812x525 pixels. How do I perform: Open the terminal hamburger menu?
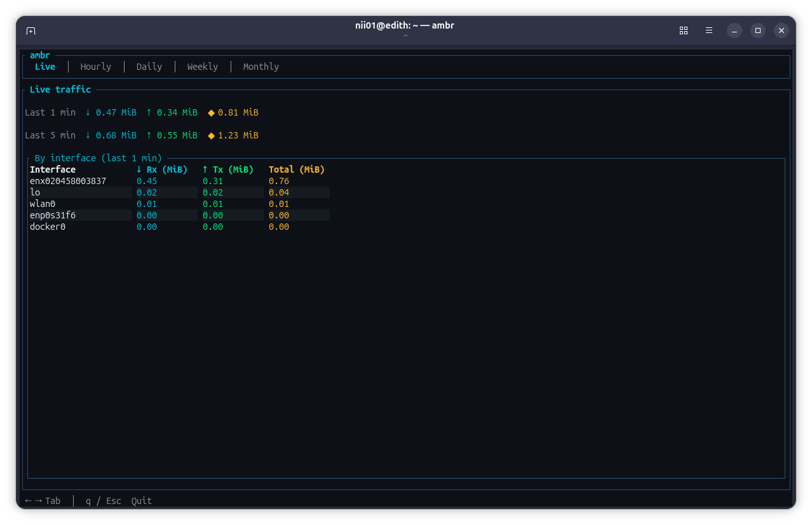(x=709, y=30)
